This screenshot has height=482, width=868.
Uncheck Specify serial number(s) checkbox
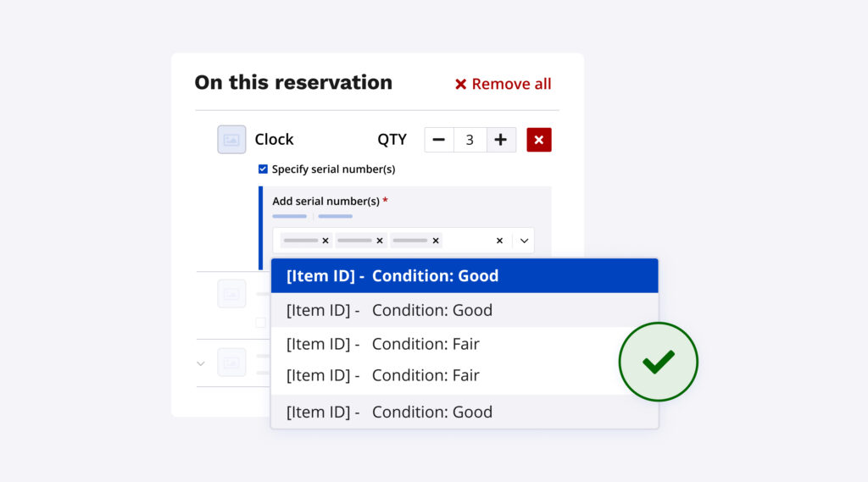(263, 169)
